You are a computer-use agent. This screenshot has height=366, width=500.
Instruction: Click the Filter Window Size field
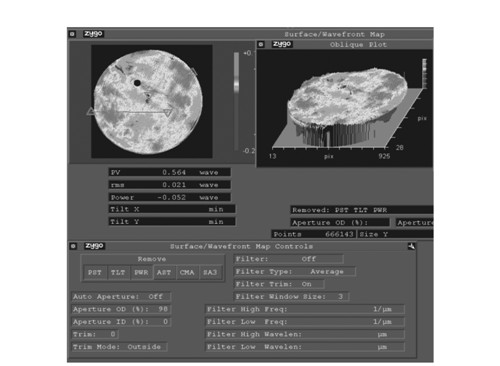point(291,297)
